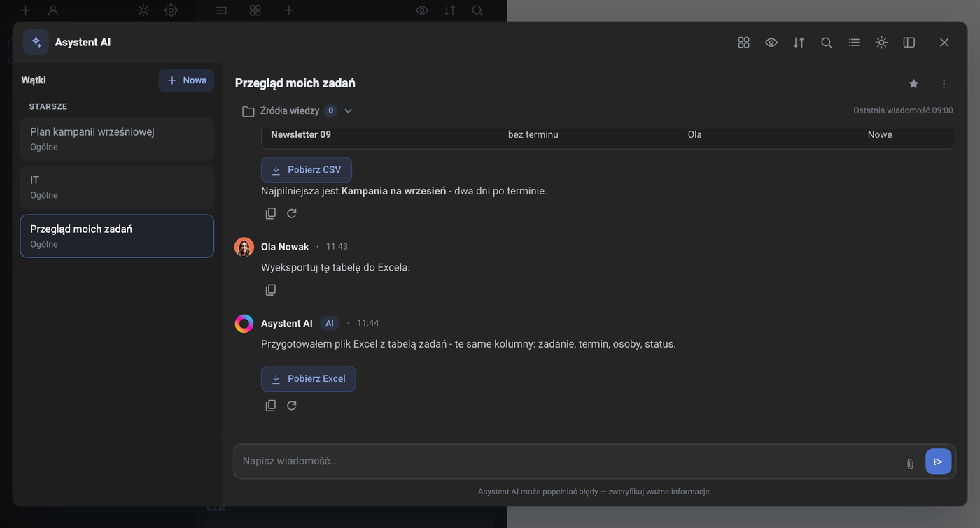Close the Asystent AI window
Screen dimensions: 980x528
[944, 43]
